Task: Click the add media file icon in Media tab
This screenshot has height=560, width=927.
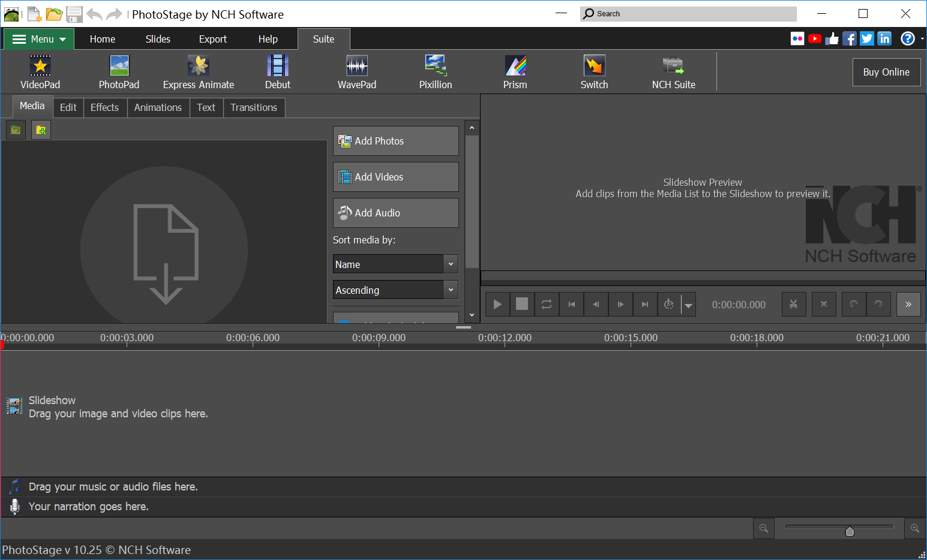Action: pos(16,130)
